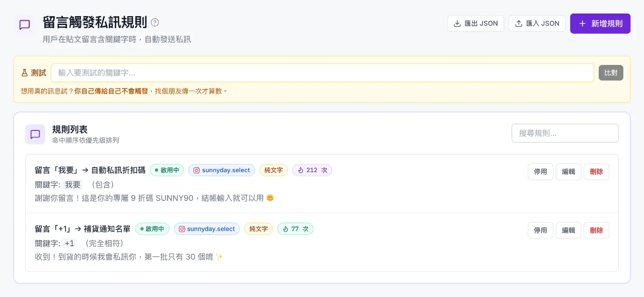The image size is (644, 297).
Task: Click the 212 次 trigger count badge
Action: click(312, 170)
